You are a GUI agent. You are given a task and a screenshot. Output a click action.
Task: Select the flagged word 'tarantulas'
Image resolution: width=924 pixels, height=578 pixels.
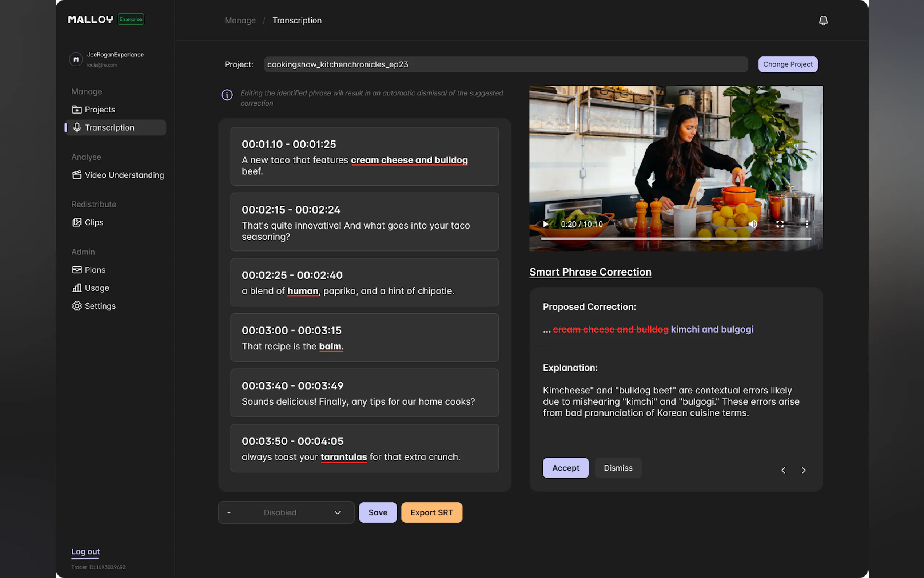point(343,457)
